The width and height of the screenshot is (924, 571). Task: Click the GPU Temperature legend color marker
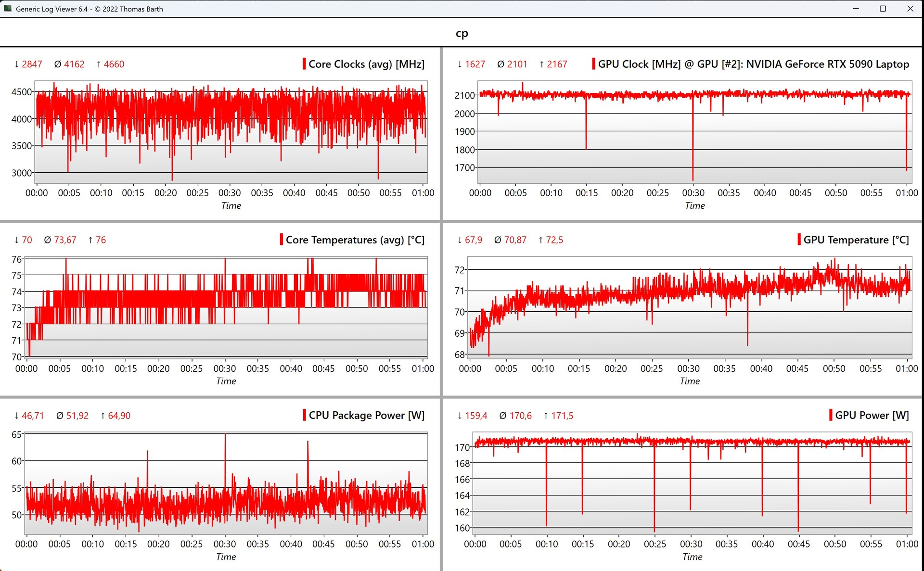(799, 240)
